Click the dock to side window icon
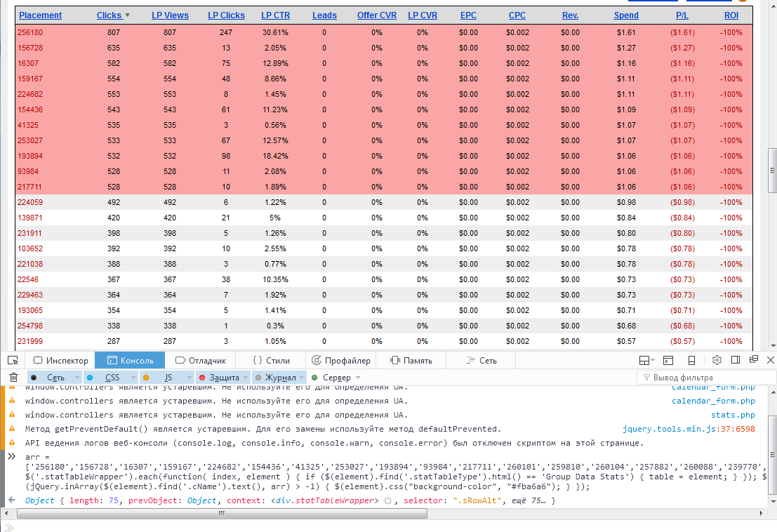The width and height of the screenshot is (777, 532). click(736, 360)
